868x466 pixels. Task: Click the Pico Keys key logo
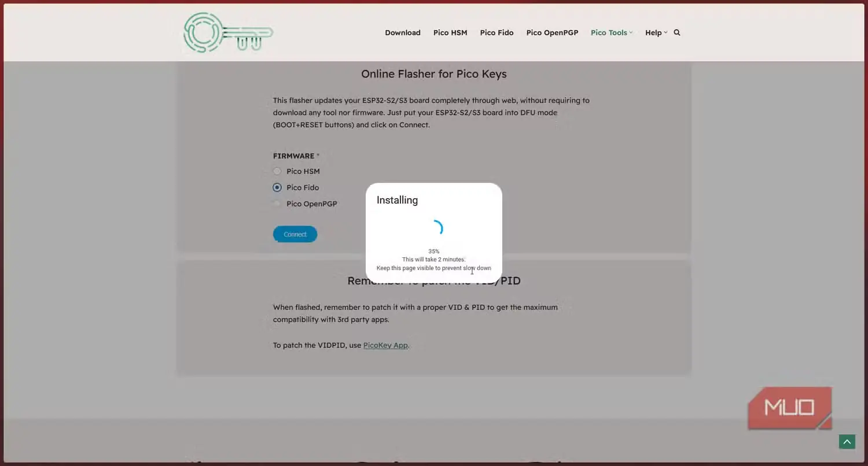pos(229,33)
